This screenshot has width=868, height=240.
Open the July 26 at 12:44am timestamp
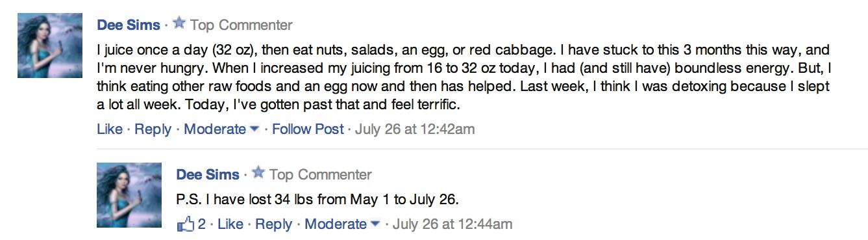click(x=453, y=224)
